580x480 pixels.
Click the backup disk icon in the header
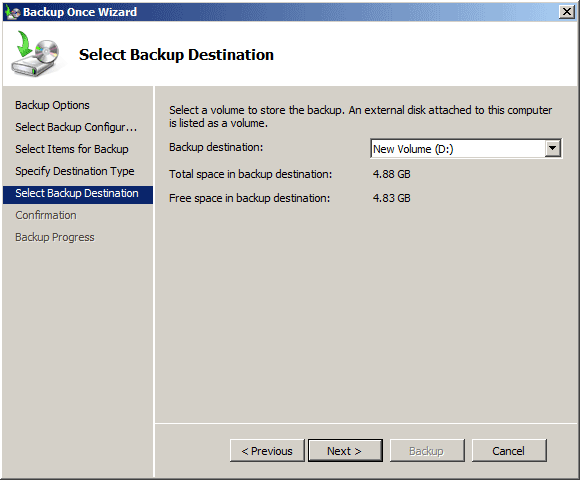point(36,54)
